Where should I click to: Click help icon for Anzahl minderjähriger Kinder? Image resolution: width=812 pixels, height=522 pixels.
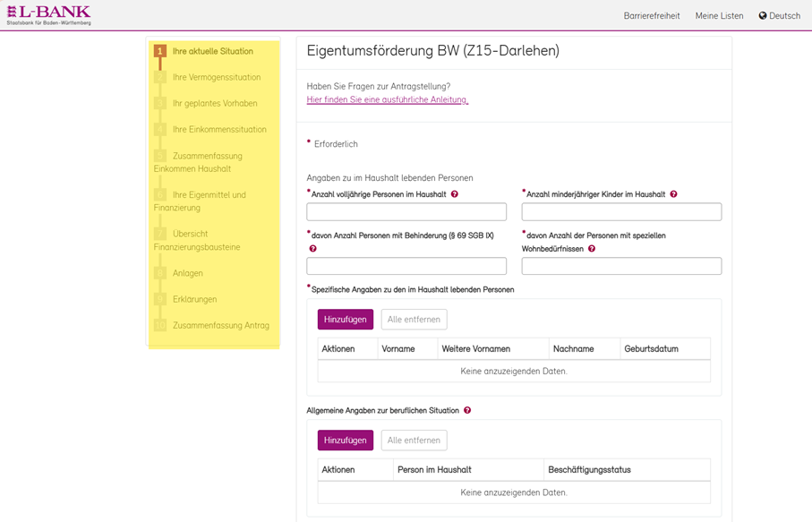[673, 194]
